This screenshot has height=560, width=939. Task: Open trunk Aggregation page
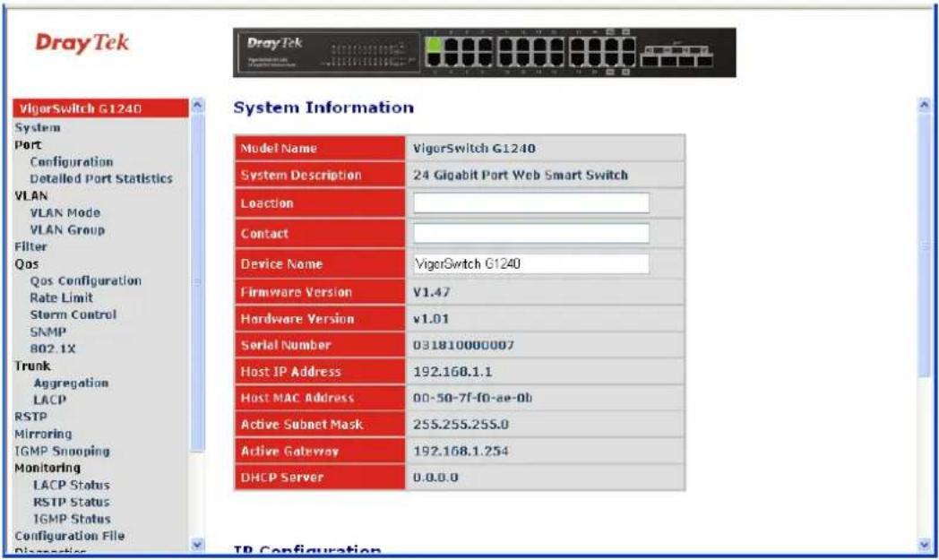pyautogui.click(x=71, y=383)
